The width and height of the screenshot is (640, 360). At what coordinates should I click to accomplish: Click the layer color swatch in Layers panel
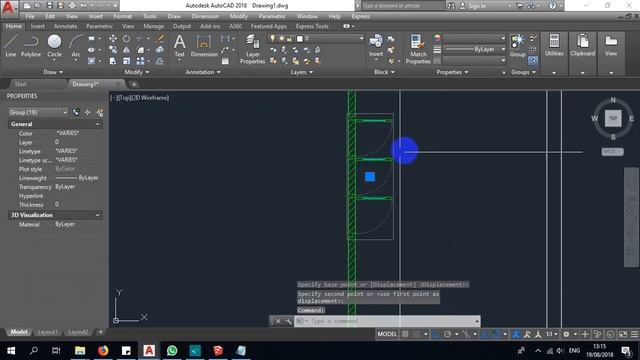click(300, 38)
